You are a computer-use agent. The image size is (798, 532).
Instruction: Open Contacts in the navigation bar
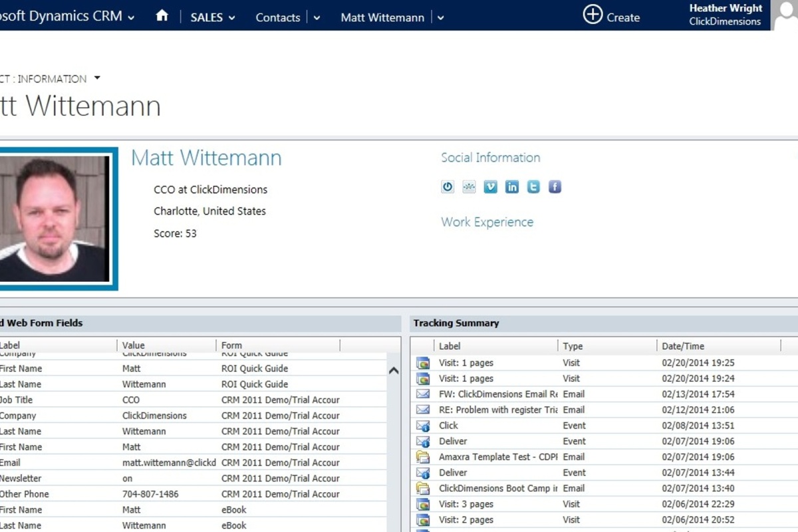coord(278,17)
